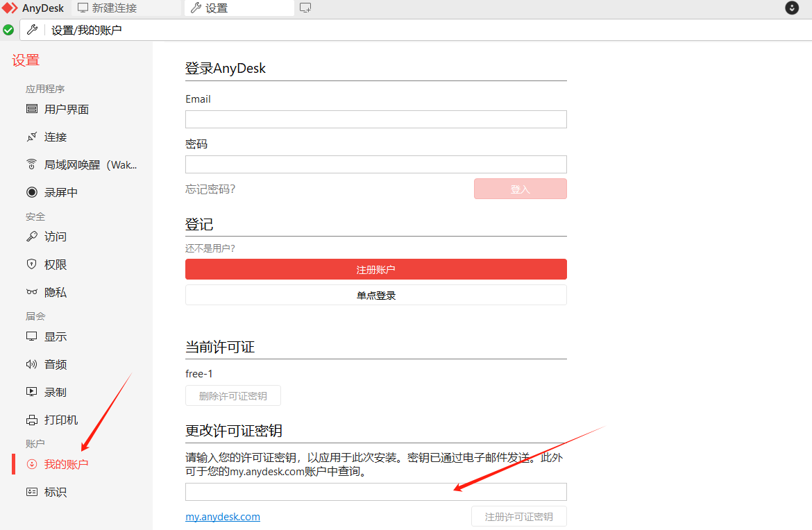Click the 局域网唤醒 wifi icon

point(32,164)
